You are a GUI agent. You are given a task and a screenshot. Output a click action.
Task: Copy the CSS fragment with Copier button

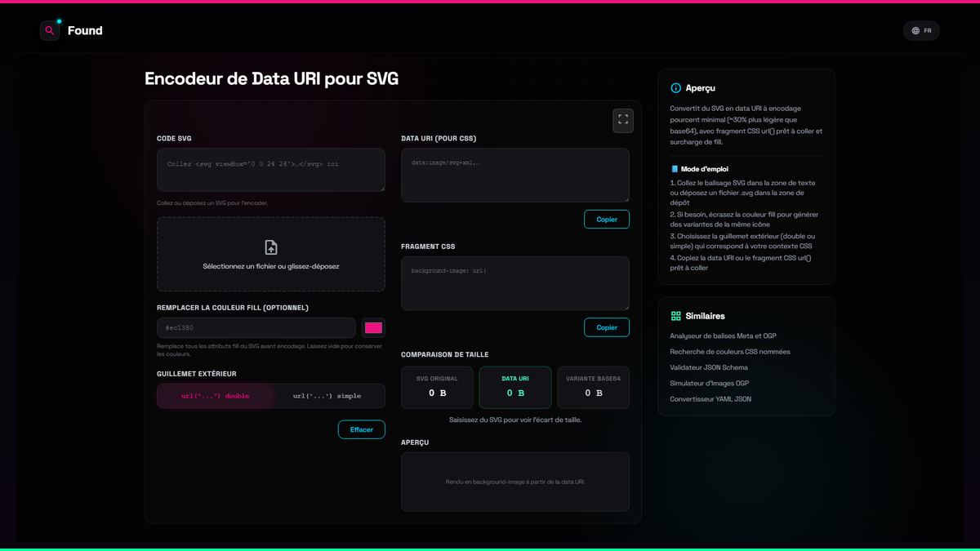(607, 327)
